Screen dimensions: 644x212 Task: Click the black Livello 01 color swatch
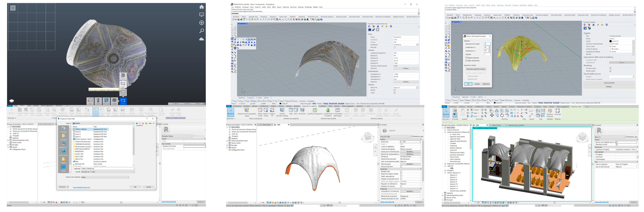pos(610,41)
